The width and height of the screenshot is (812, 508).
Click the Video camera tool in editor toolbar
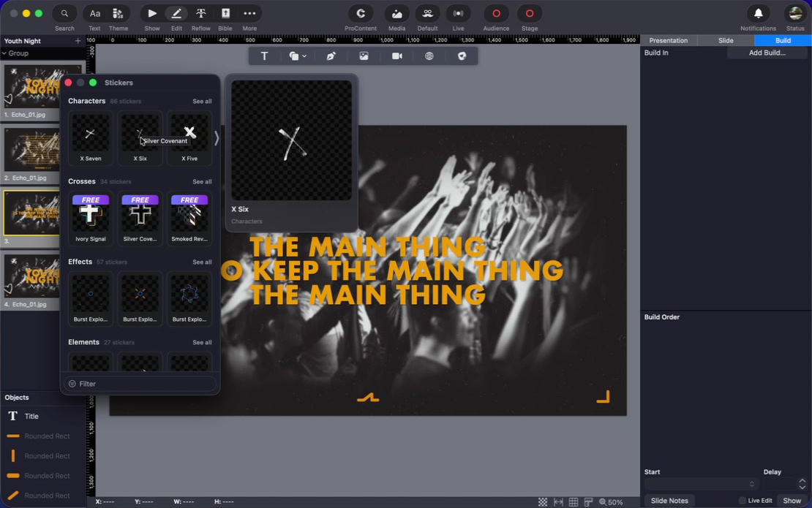click(x=397, y=56)
